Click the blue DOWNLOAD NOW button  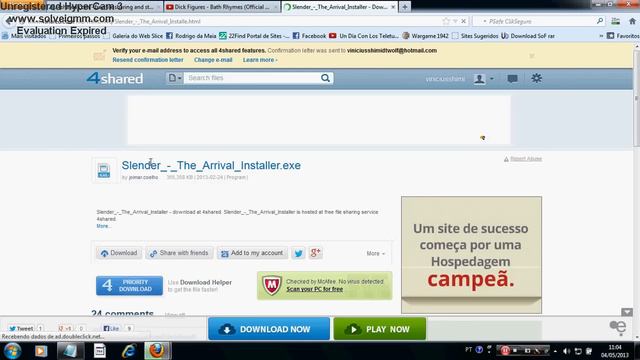269,329
